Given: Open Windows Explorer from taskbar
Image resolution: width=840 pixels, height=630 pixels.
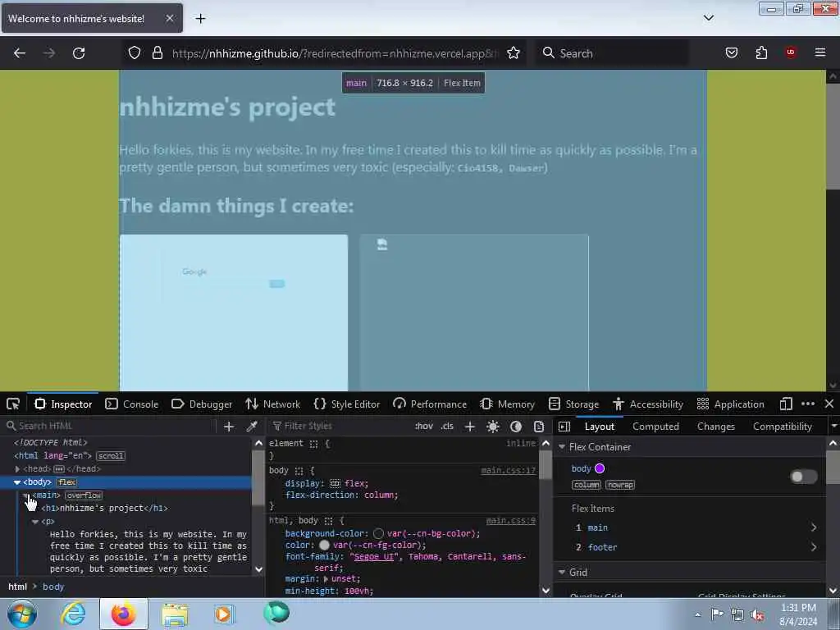Looking at the screenshot, I should (175, 614).
